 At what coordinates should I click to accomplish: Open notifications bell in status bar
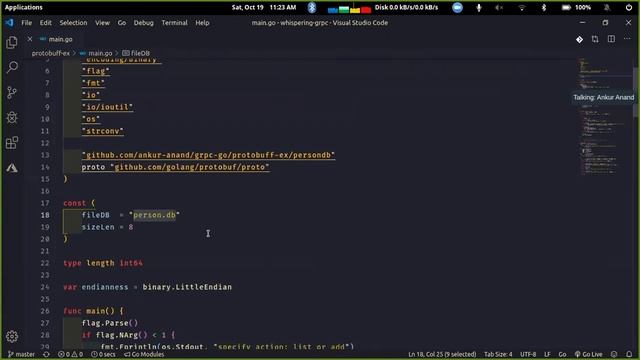click(x=629, y=354)
